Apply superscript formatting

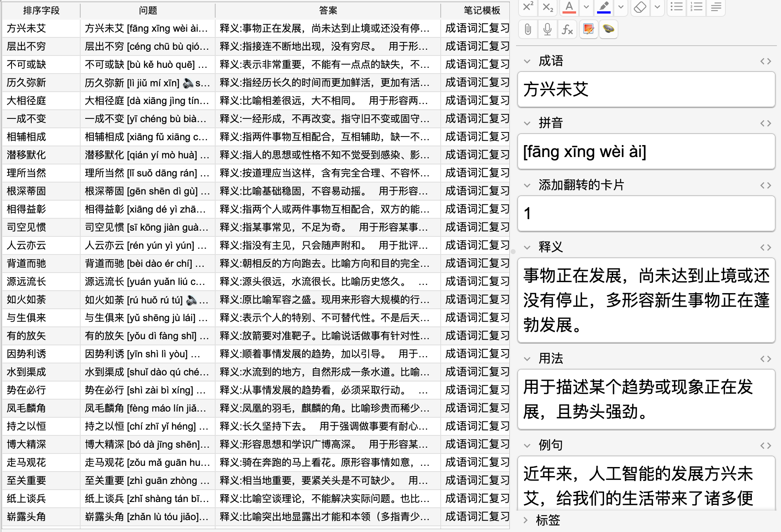528,7
